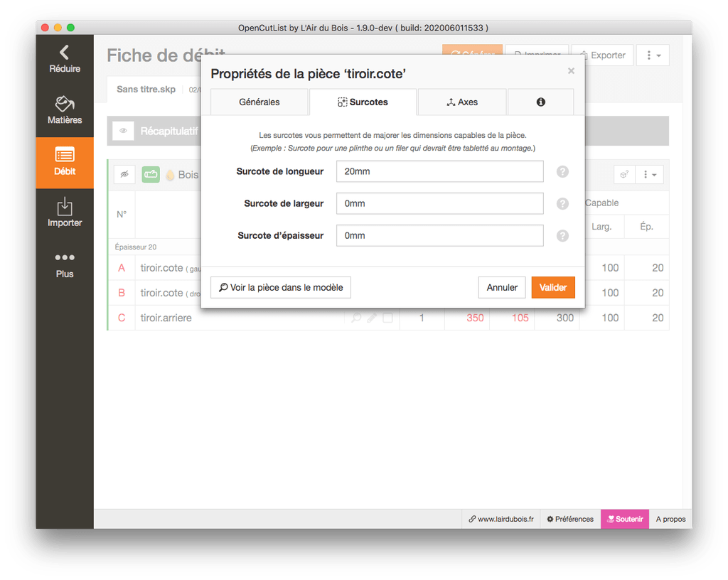Click the tiroir.arriere part name
Viewport: 728px width, 580px height.
tap(166, 318)
